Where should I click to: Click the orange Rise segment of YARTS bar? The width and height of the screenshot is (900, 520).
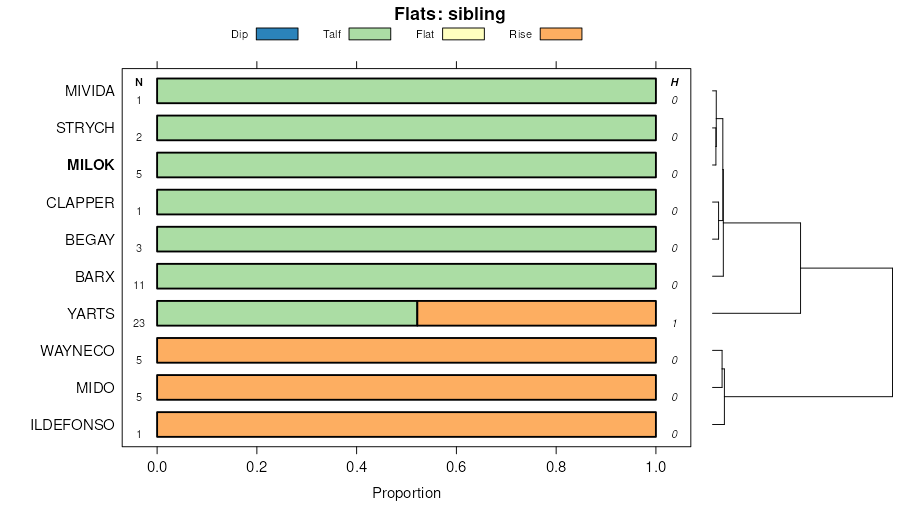click(x=536, y=313)
